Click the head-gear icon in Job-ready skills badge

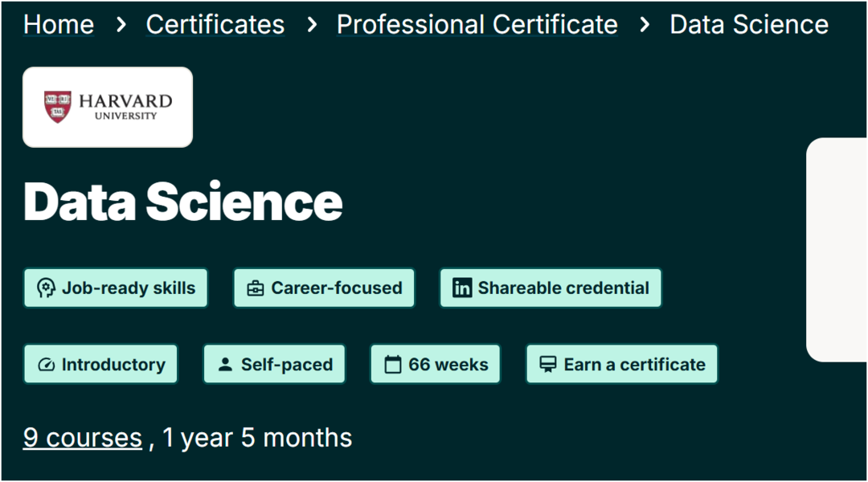[46, 288]
